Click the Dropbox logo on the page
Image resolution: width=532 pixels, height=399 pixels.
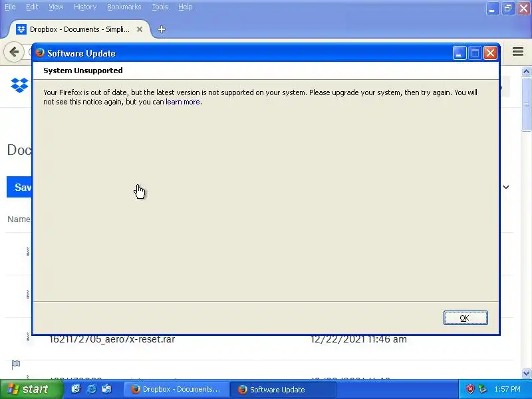19,85
